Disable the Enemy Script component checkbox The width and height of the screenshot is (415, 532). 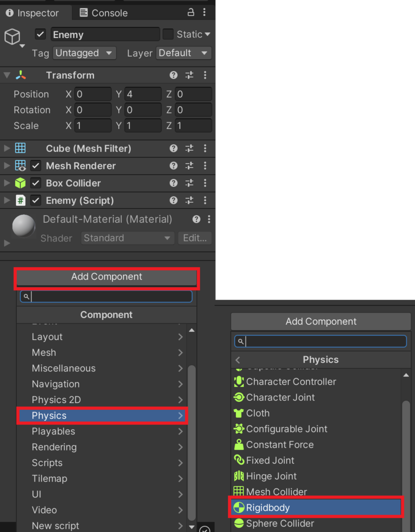point(35,200)
